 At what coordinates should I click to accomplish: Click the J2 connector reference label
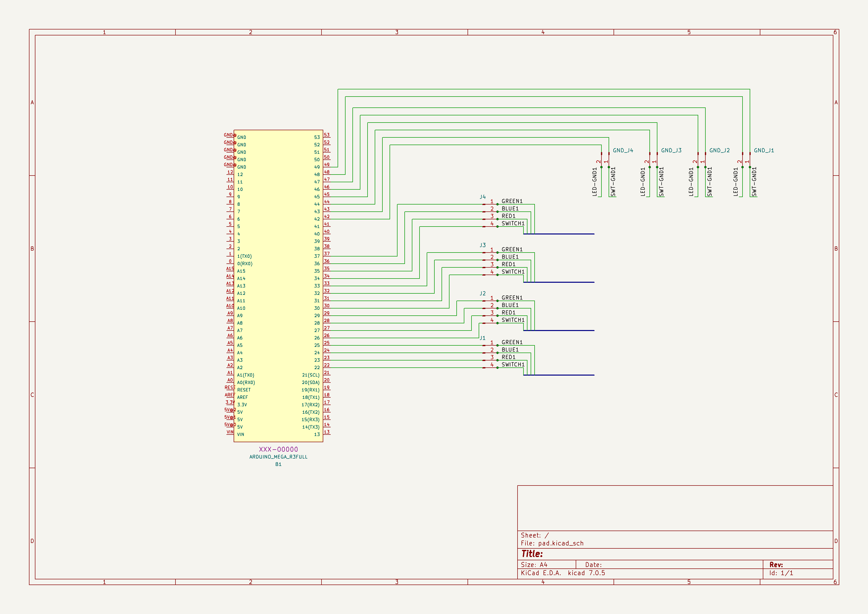tap(482, 293)
